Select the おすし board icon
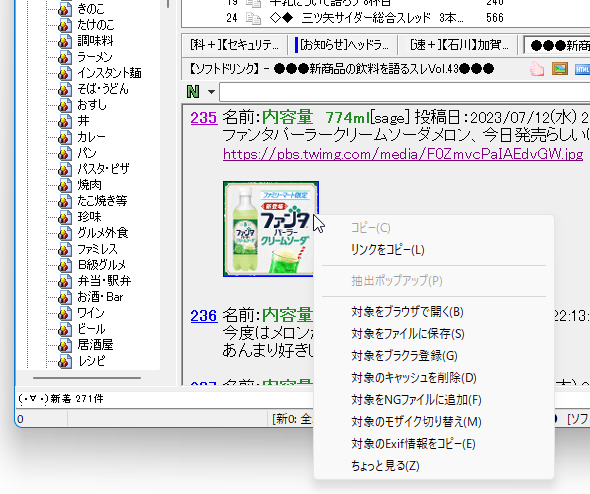This screenshot has height=494, width=590. tap(64, 105)
